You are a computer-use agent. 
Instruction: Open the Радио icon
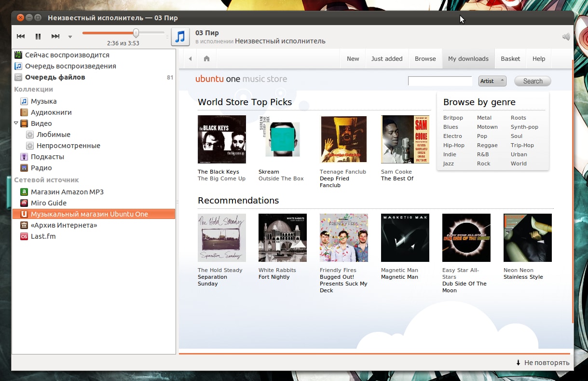pos(24,168)
